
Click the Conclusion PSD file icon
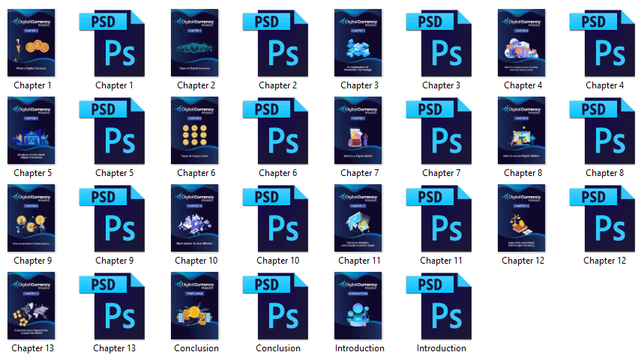(x=276, y=306)
